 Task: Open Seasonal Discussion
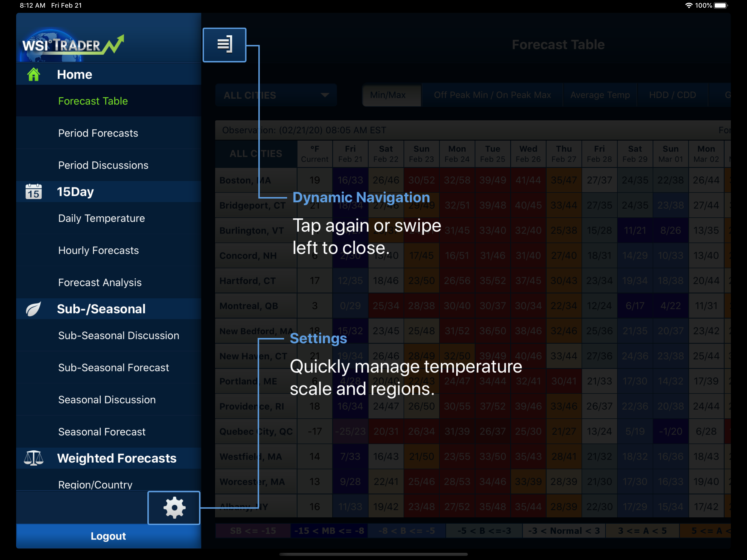(x=109, y=399)
